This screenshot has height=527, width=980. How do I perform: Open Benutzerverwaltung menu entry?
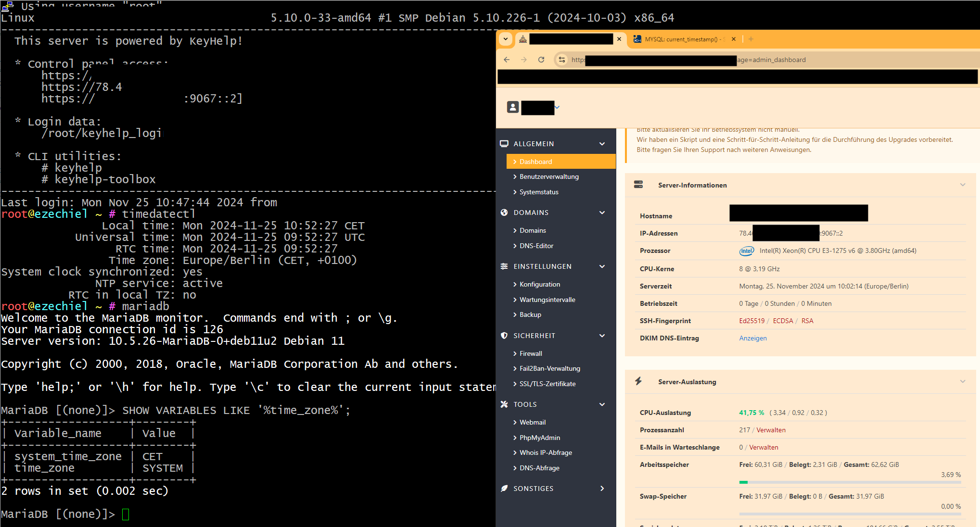tap(549, 176)
